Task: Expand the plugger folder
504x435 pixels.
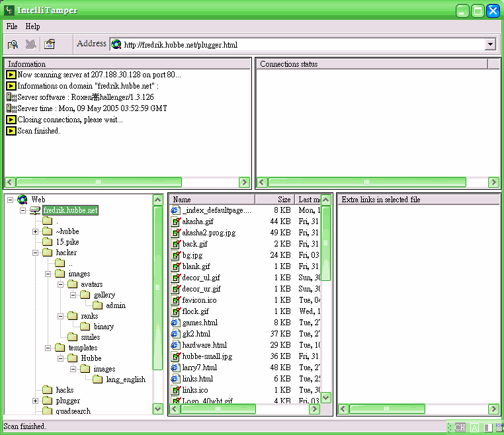Action: (35, 401)
